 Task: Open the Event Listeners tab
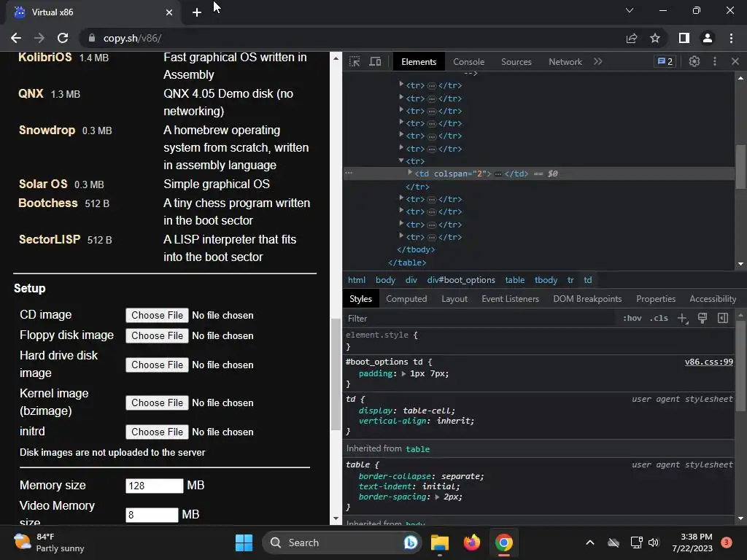(510, 298)
